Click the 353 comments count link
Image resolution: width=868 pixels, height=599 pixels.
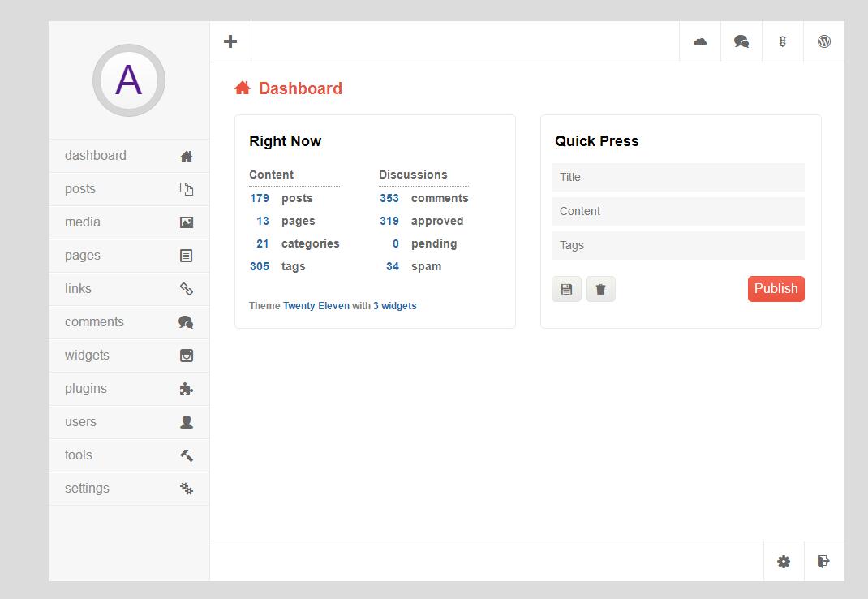(389, 198)
